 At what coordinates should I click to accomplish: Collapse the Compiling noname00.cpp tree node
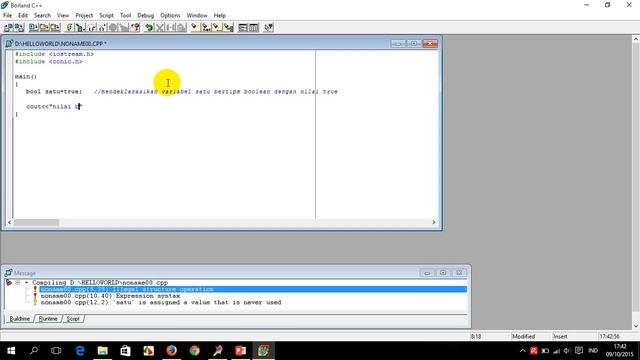[18, 282]
